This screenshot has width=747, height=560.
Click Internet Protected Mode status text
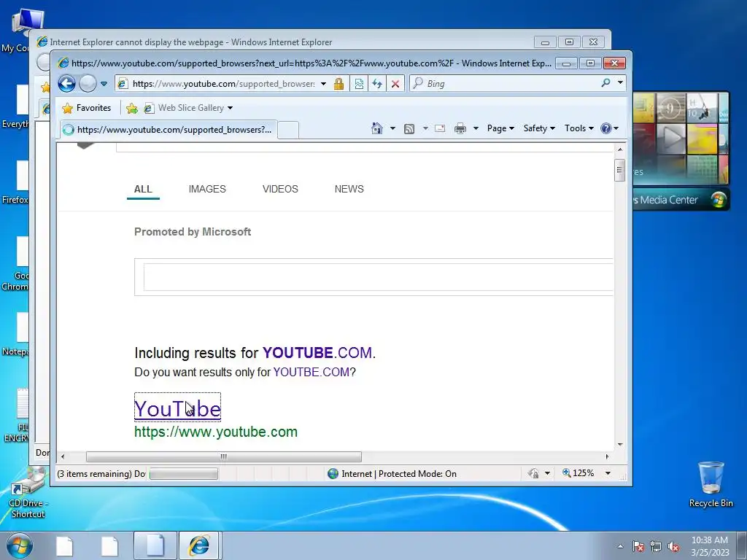[x=399, y=474]
